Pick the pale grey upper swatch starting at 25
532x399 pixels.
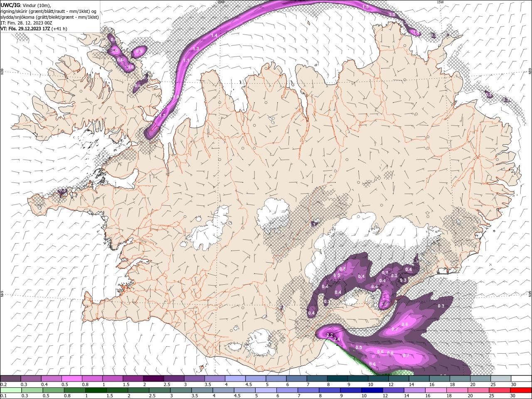pos(501,379)
